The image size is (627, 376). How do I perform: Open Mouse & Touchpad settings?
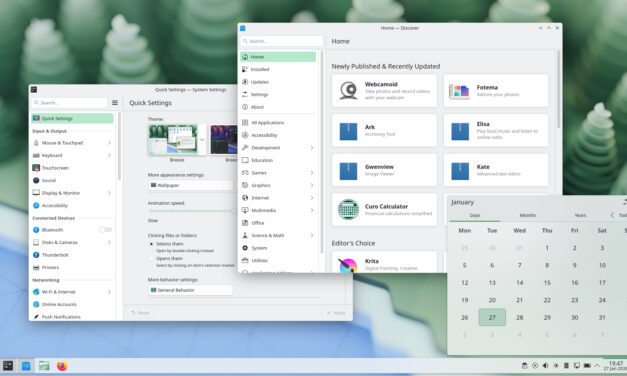coord(72,143)
